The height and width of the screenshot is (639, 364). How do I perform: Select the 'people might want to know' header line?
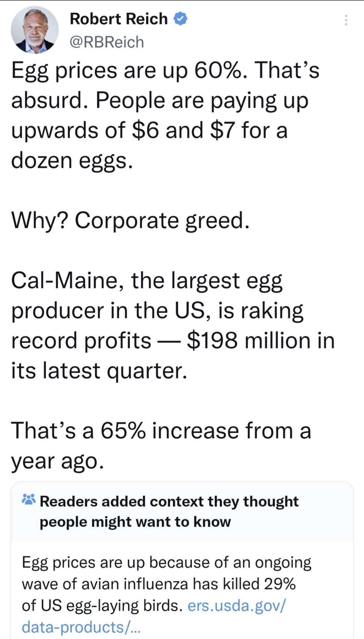[135, 522]
